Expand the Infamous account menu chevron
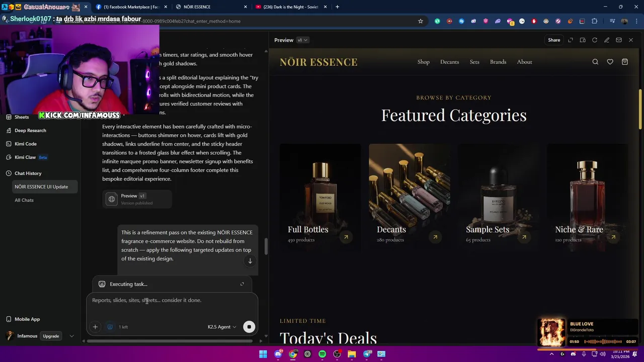 (71, 336)
